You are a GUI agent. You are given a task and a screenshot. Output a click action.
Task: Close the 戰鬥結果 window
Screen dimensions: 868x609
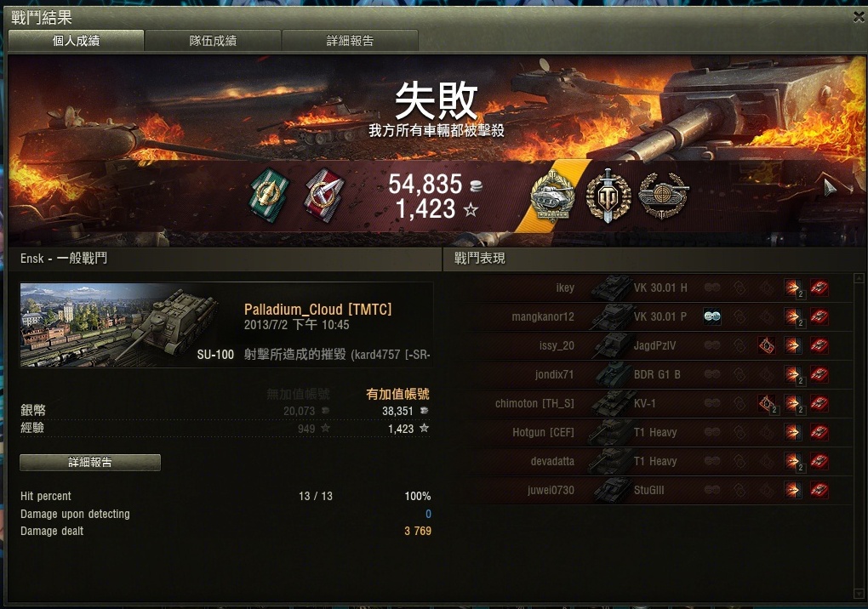point(859,17)
